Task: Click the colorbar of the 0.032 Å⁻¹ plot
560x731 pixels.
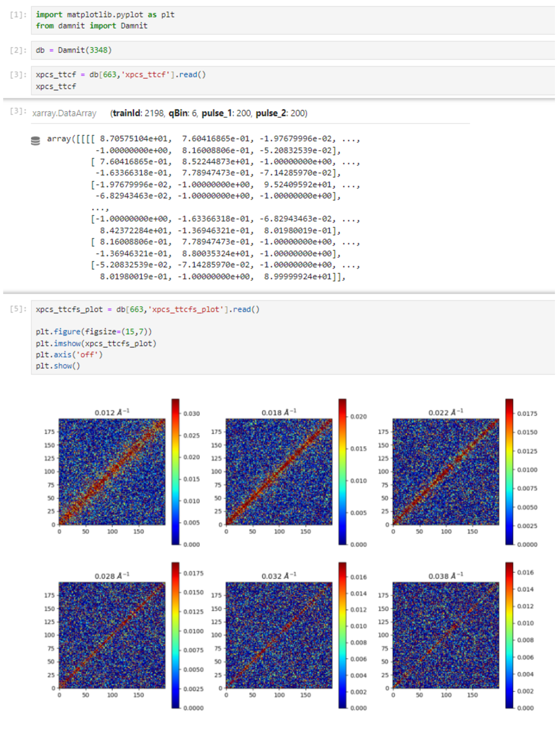Action: point(342,635)
